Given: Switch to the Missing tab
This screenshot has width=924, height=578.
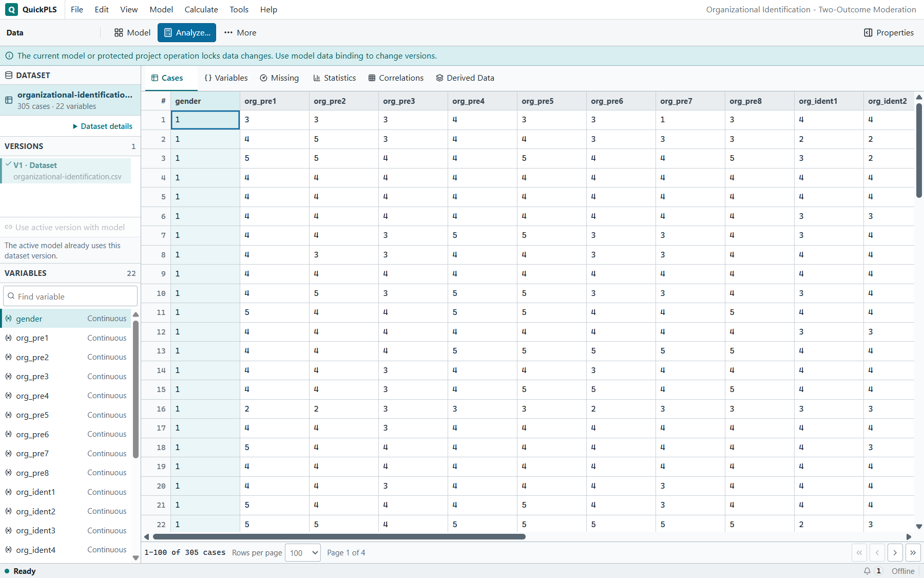Looking at the screenshot, I should (279, 78).
